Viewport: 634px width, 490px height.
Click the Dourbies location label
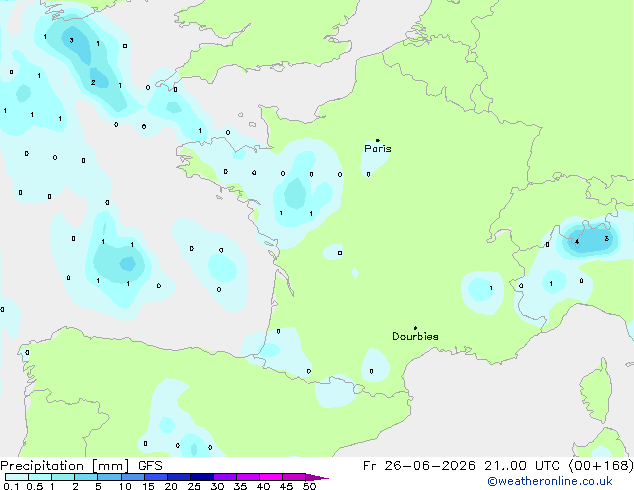point(415,336)
